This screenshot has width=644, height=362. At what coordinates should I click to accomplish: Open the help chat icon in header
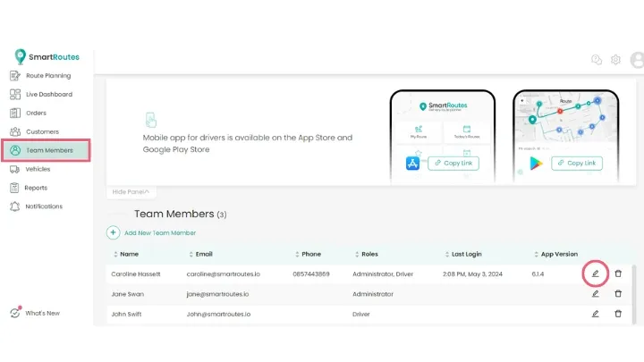tap(597, 60)
